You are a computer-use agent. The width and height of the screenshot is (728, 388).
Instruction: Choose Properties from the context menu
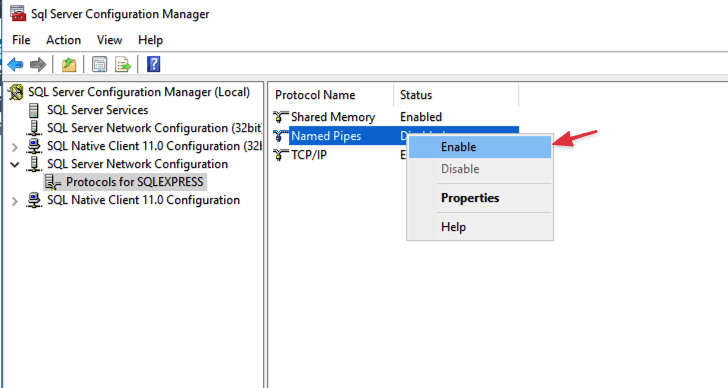tap(480, 198)
